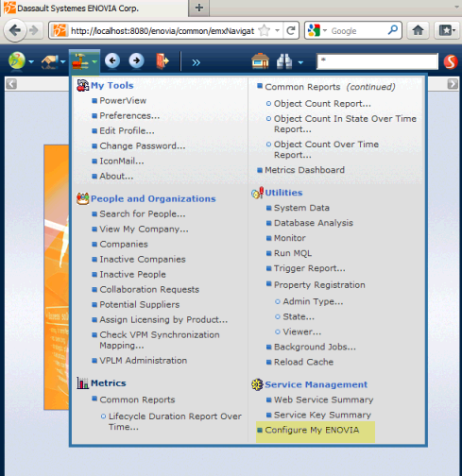Open browser home page icon
This screenshot has height=476, width=462.
pos(418,30)
